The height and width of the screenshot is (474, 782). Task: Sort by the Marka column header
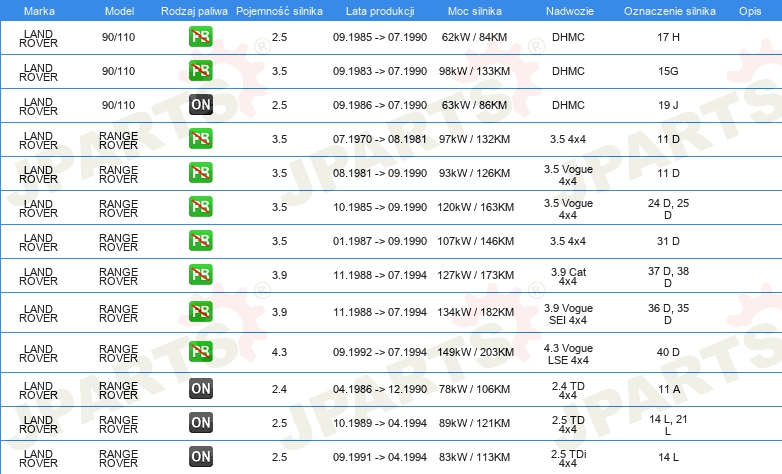click(x=39, y=11)
